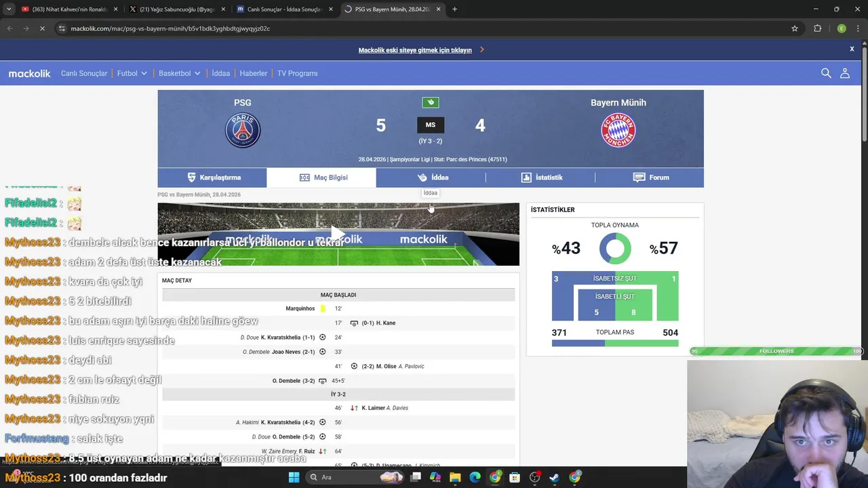This screenshot has height=488, width=868.
Task: Click the PSG club crest
Action: tap(243, 131)
